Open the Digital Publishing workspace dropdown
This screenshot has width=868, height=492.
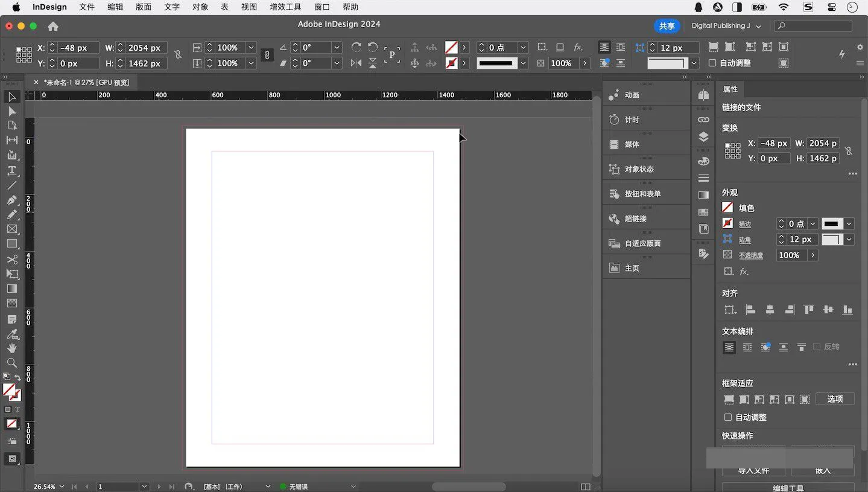726,26
